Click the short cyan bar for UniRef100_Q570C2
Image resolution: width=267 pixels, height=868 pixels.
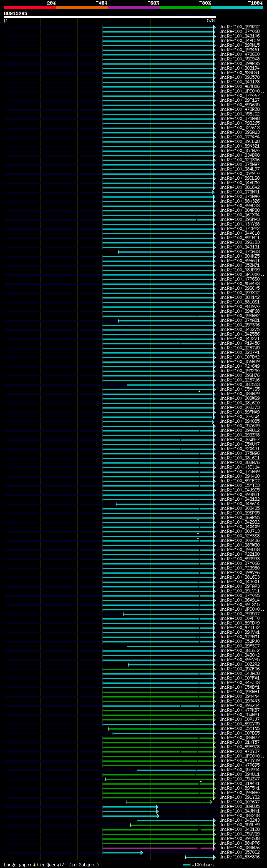123,853
